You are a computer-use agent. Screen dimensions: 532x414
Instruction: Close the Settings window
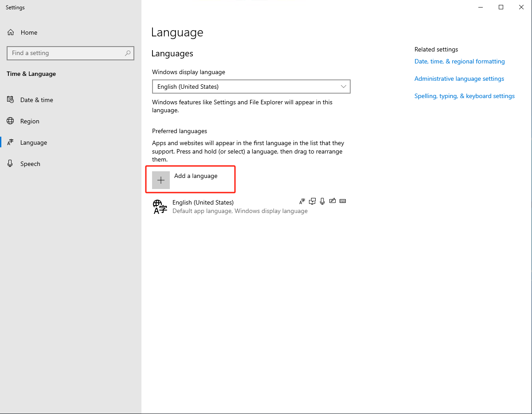pyautogui.click(x=521, y=7)
